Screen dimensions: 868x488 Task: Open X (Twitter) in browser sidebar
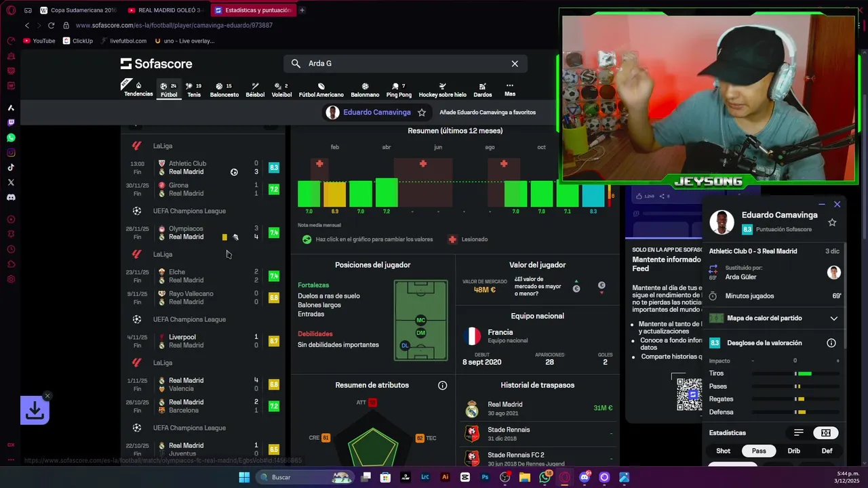(x=11, y=182)
